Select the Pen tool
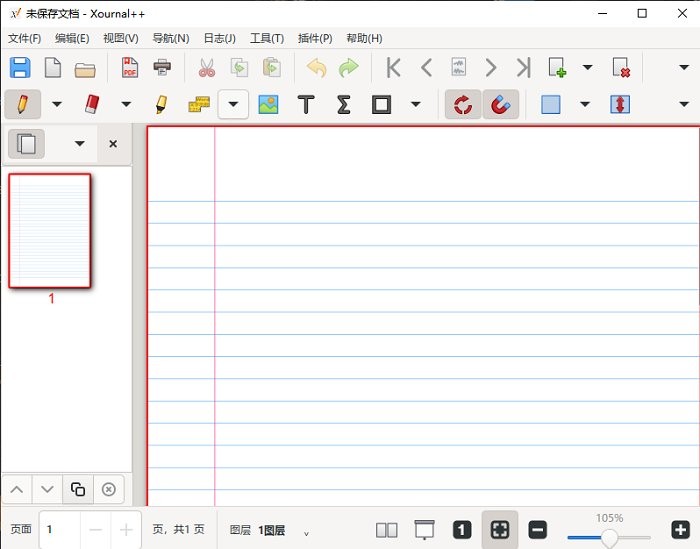700x549 pixels. 22,104
